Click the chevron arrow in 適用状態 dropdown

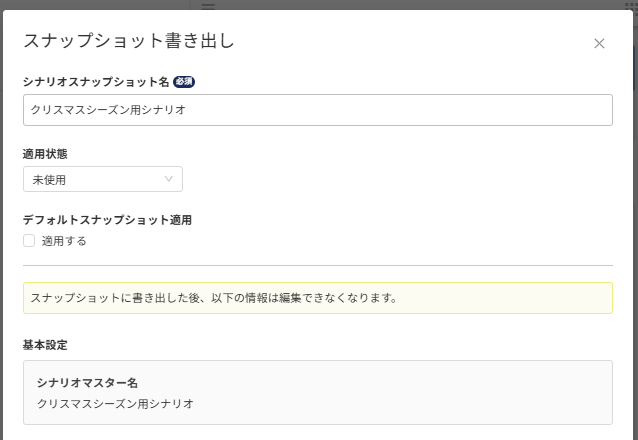point(168,179)
